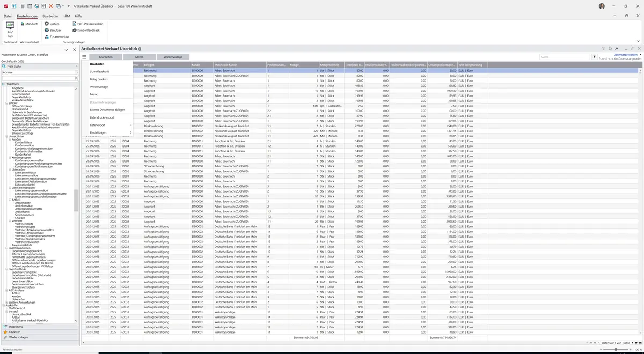Go to next record arrow in pager
The height and width of the screenshot is (354, 644).
[x=633, y=343]
